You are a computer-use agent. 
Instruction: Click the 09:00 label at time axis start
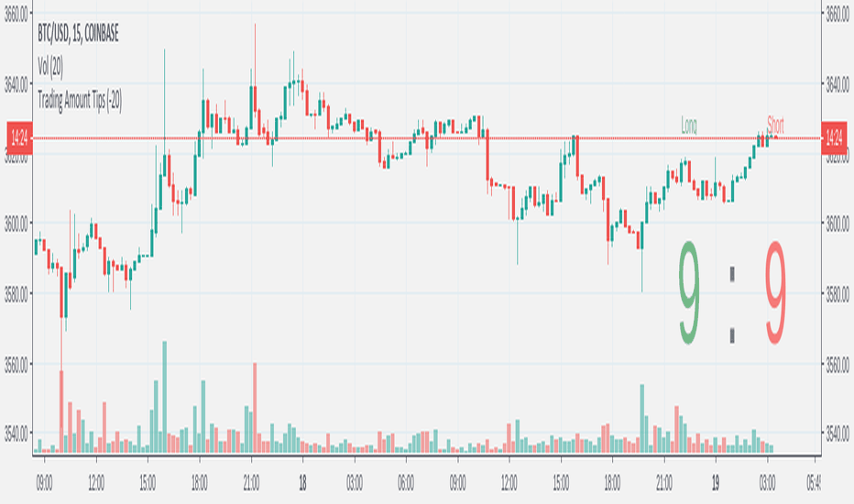[x=44, y=483]
